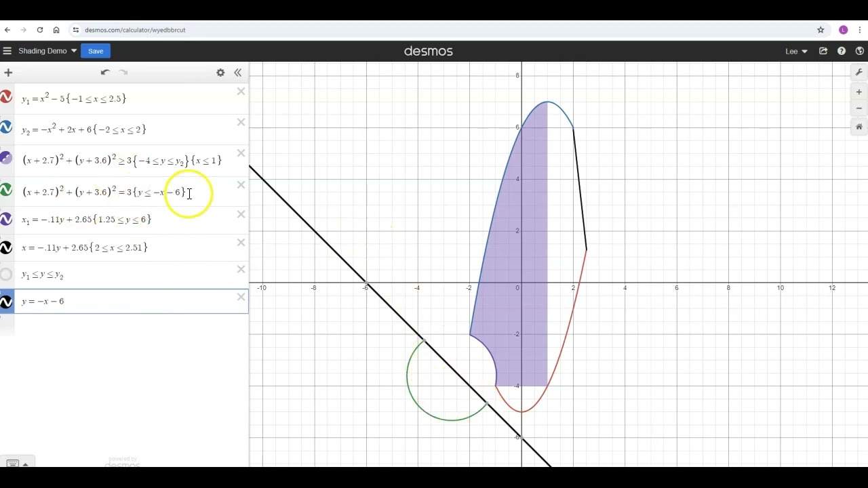Toggle visibility of green circle equation = 3
Viewport: 868px width, 488px height.
point(6,190)
